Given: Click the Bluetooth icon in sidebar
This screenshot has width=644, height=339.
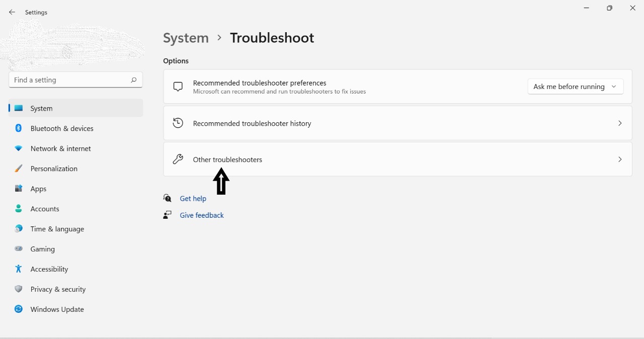Looking at the screenshot, I should point(19,128).
